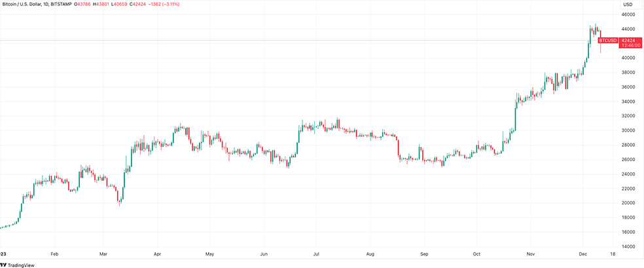Click the 46000 price axis label

tap(628, 14)
